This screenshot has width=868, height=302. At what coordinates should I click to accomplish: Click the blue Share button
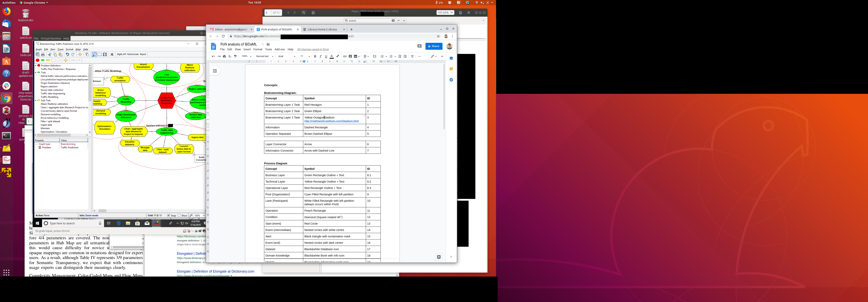[x=434, y=46]
